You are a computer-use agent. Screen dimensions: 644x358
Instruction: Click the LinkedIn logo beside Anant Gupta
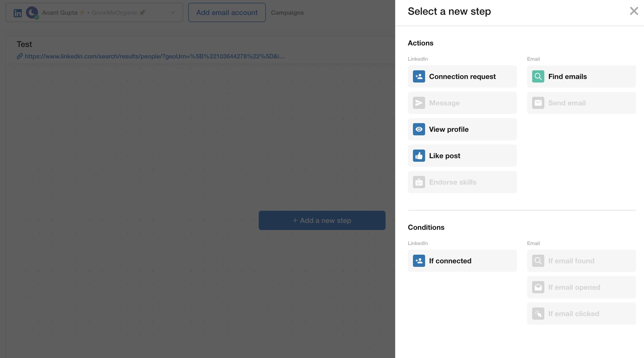pos(18,12)
